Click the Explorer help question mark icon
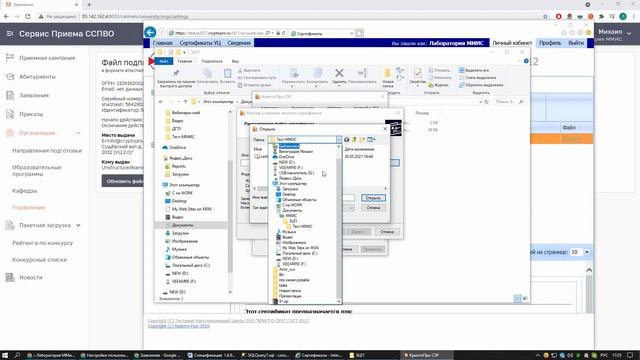640x360 pixels. click(x=526, y=61)
